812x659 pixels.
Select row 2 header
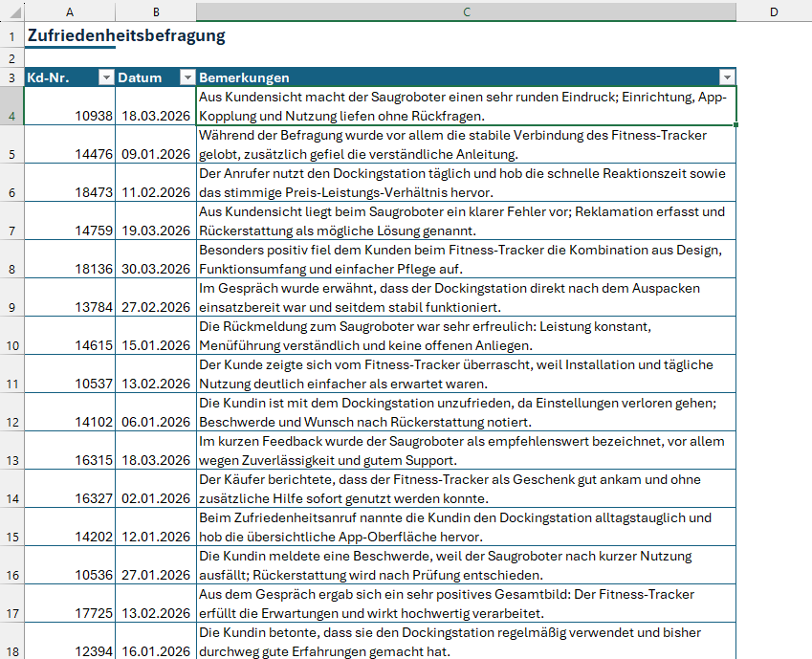pyautogui.click(x=11, y=58)
